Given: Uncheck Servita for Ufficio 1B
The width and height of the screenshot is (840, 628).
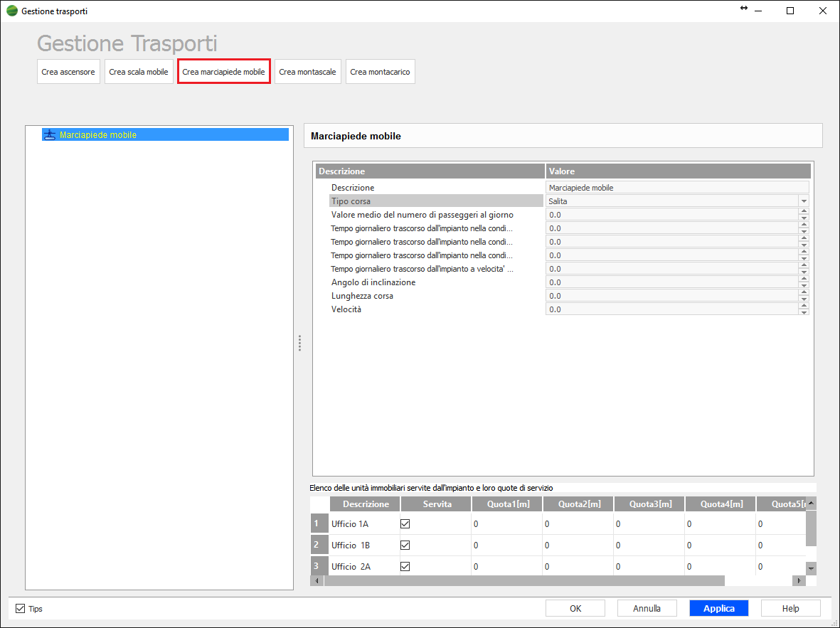Looking at the screenshot, I should click(405, 545).
